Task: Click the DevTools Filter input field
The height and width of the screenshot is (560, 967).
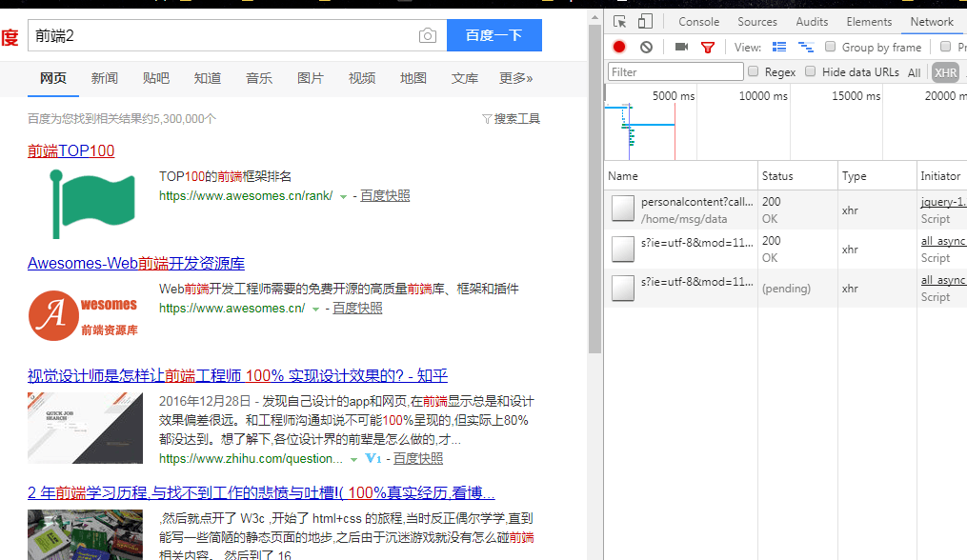Action: pyautogui.click(x=675, y=72)
